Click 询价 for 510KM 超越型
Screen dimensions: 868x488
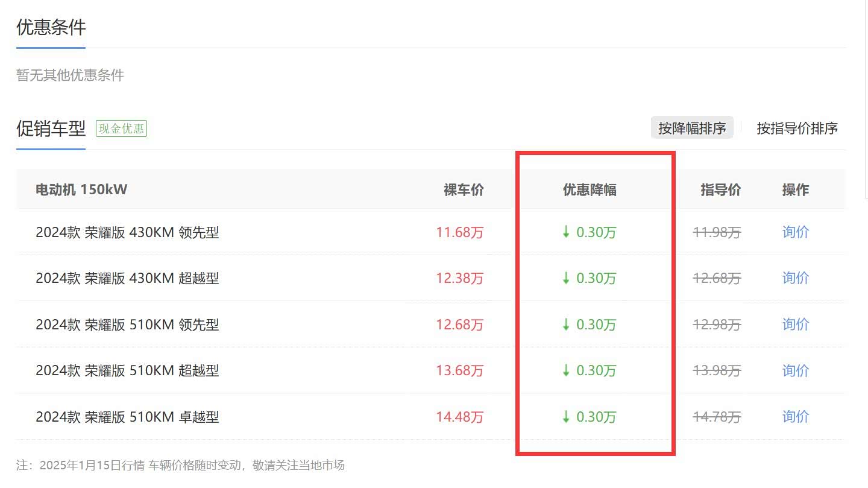click(x=795, y=370)
